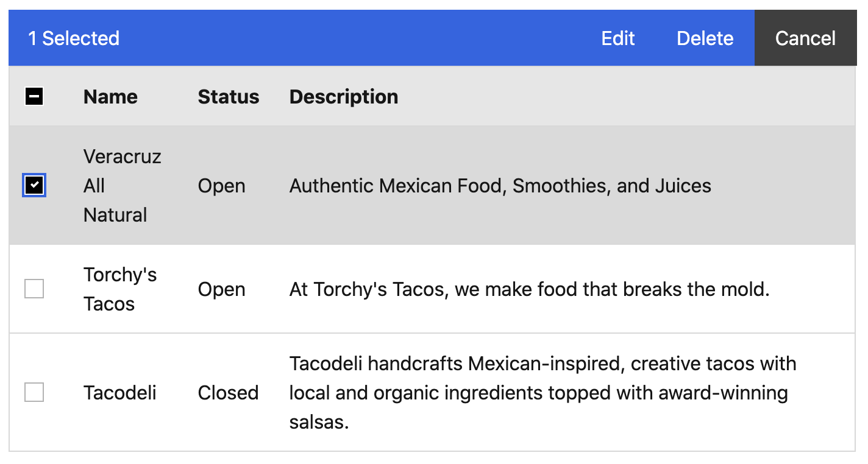
Task: Click the Authentic Mexican Food description text
Action: click(500, 186)
